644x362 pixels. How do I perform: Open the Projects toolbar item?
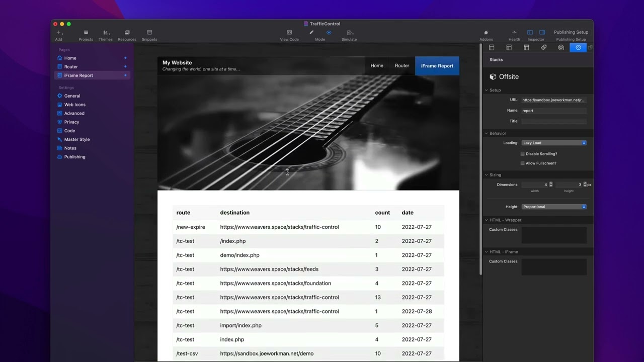pos(86,35)
